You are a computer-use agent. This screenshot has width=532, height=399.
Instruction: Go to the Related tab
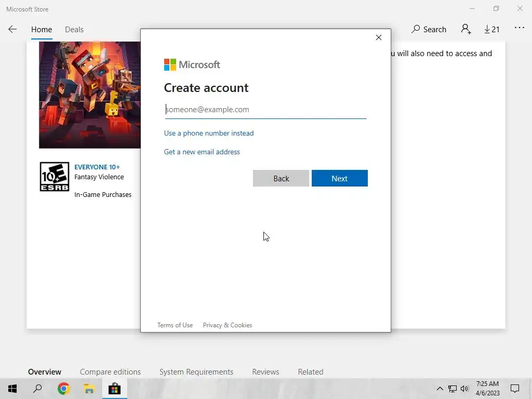point(311,372)
